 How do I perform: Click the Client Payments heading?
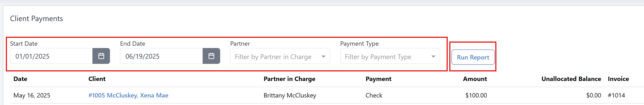tap(37, 18)
